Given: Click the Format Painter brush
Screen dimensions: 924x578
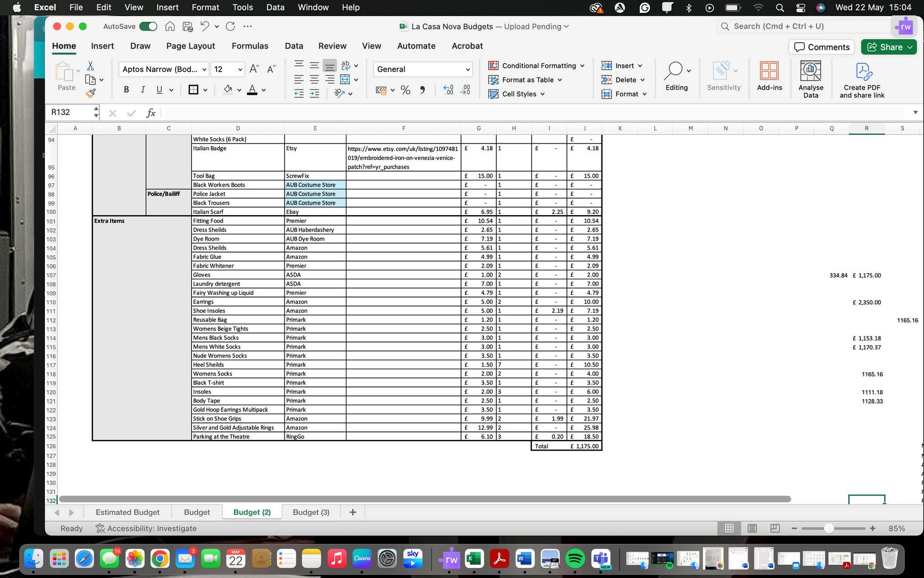Looking at the screenshot, I should (x=91, y=93).
